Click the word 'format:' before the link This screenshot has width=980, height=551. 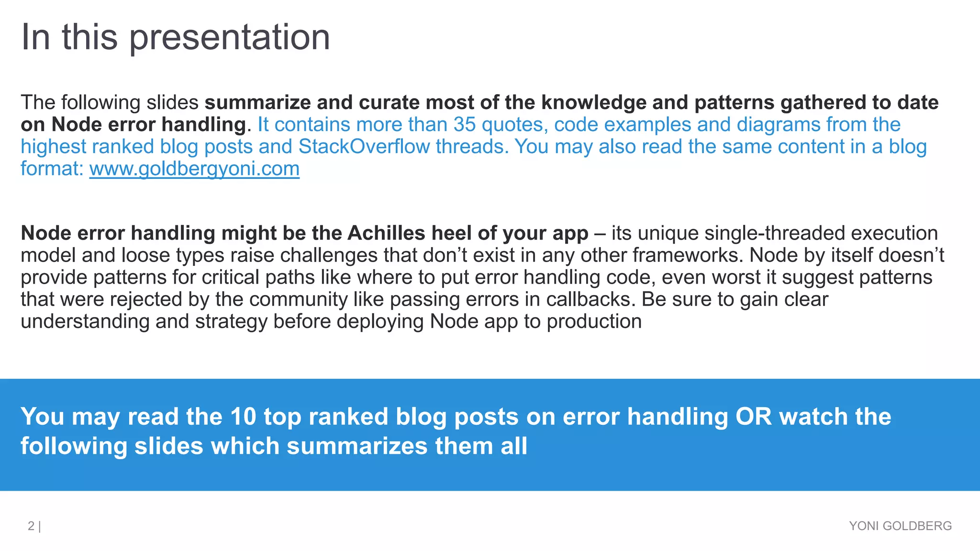[53, 169]
